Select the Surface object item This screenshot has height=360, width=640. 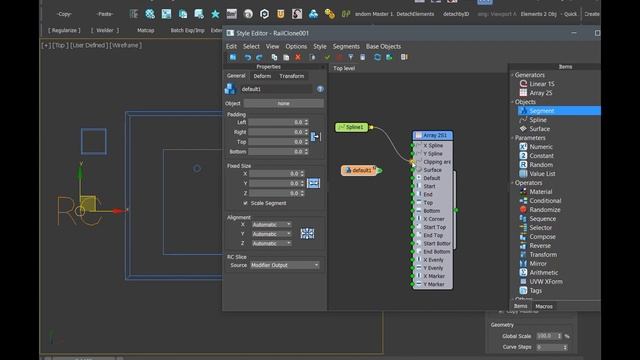535,129
